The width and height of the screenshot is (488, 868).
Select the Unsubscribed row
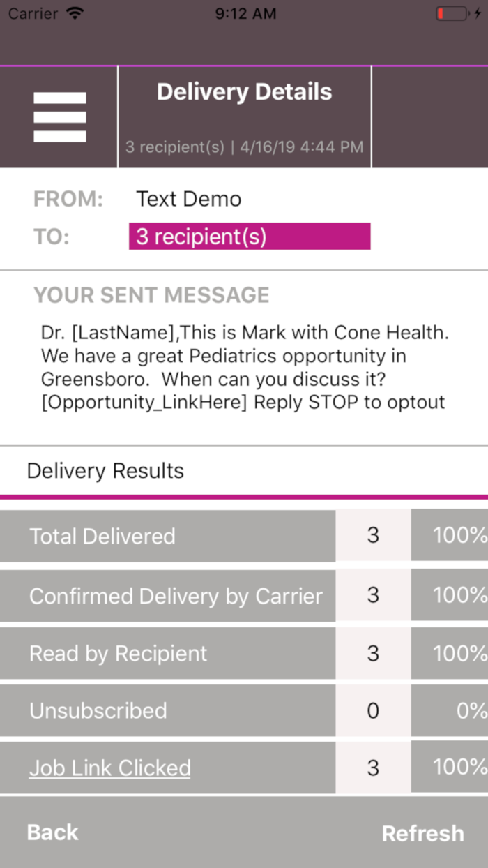coord(167,710)
